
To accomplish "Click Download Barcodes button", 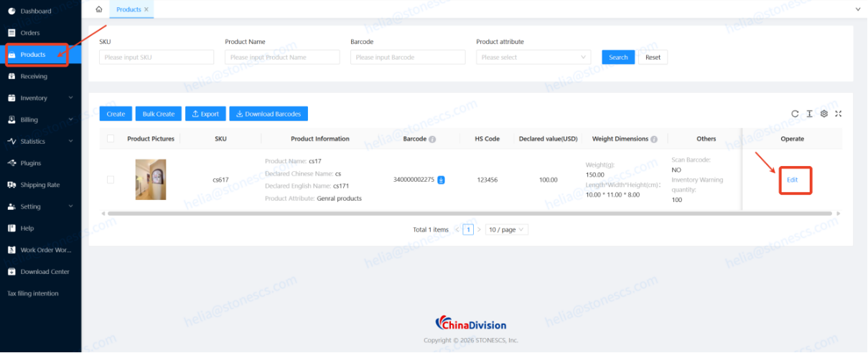I will tap(269, 114).
